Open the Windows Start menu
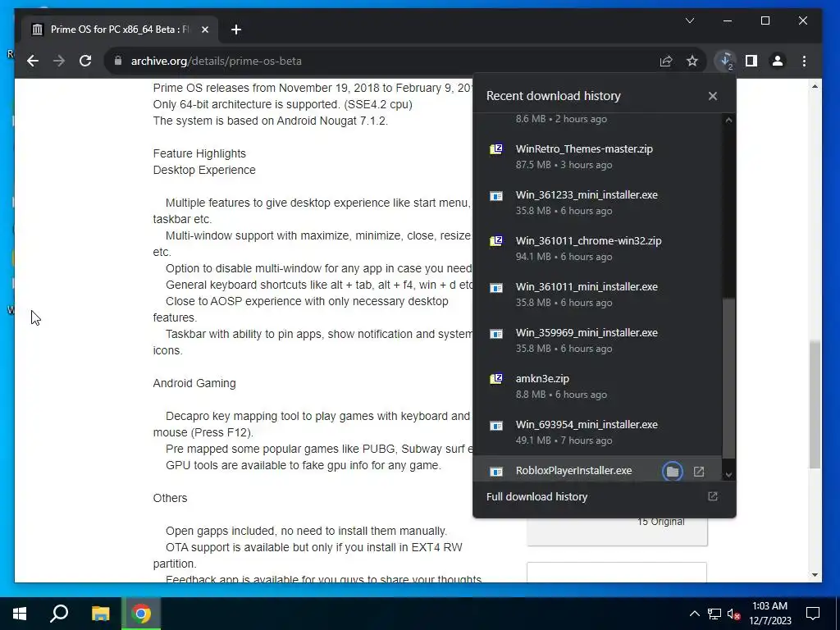 [20, 614]
